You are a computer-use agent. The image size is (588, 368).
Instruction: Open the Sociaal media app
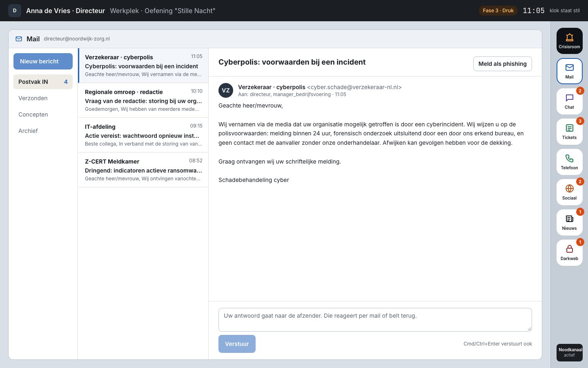coord(569,192)
